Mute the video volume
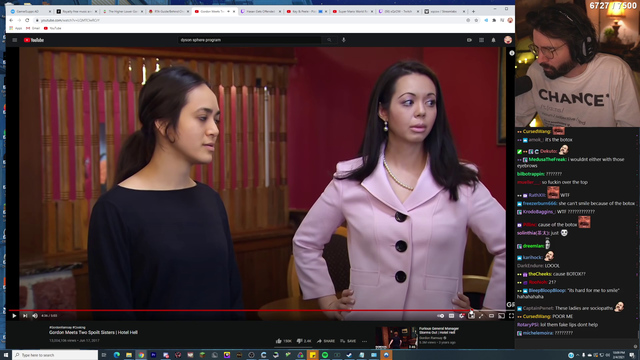640x360 pixels. click(35, 316)
